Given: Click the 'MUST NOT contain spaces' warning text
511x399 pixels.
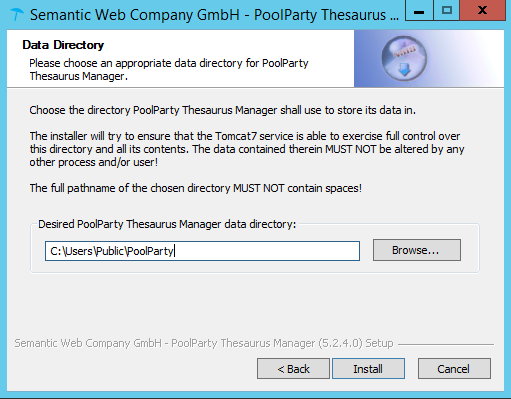Looking at the screenshot, I should click(x=196, y=188).
